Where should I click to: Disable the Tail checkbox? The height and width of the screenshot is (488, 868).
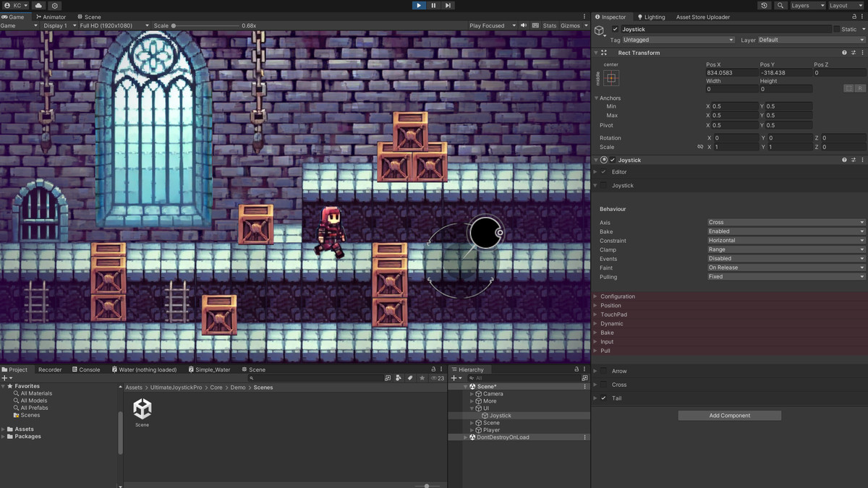click(x=604, y=398)
